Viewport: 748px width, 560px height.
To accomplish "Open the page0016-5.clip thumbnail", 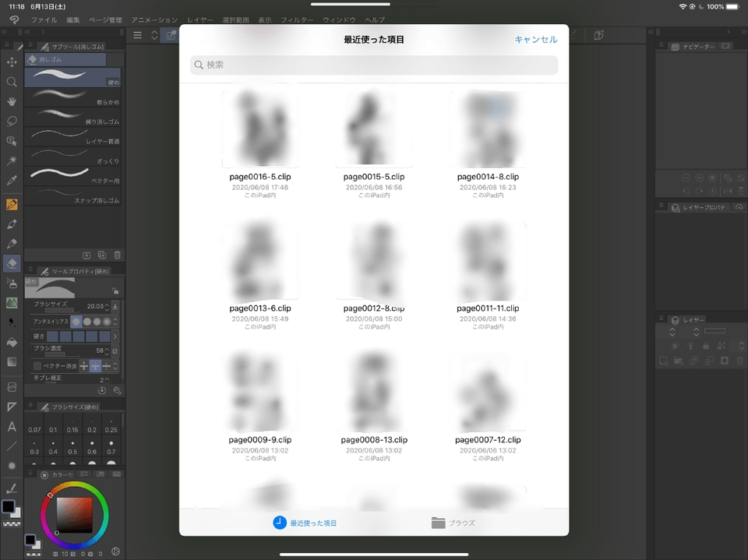I will 260,129.
